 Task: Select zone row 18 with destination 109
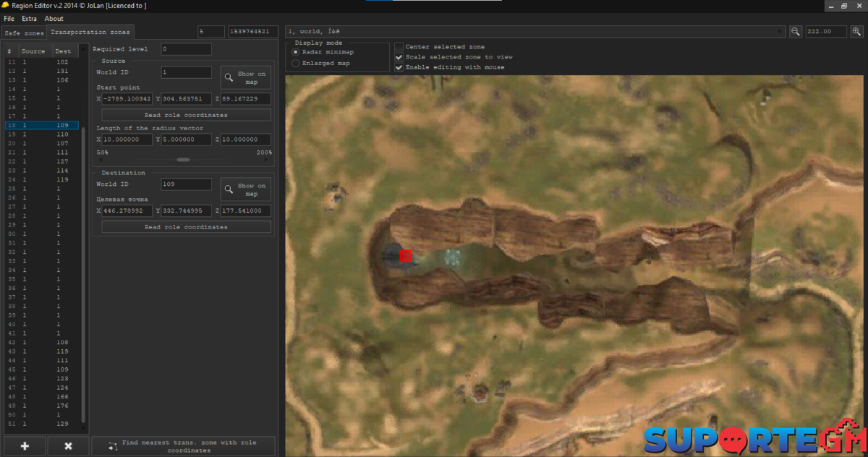[x=41, y=125]
